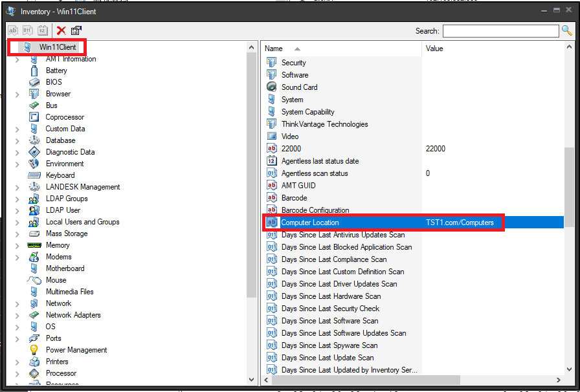This screenshot has width=580, height=392.
Task: Click the red X delete toolbar icon
Action: click(x=61, y=30)
